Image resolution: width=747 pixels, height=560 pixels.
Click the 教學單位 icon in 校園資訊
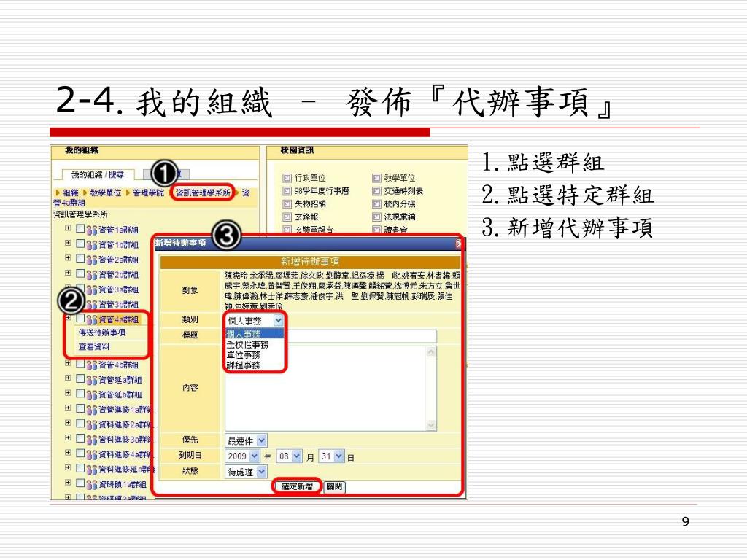(377, 178)
